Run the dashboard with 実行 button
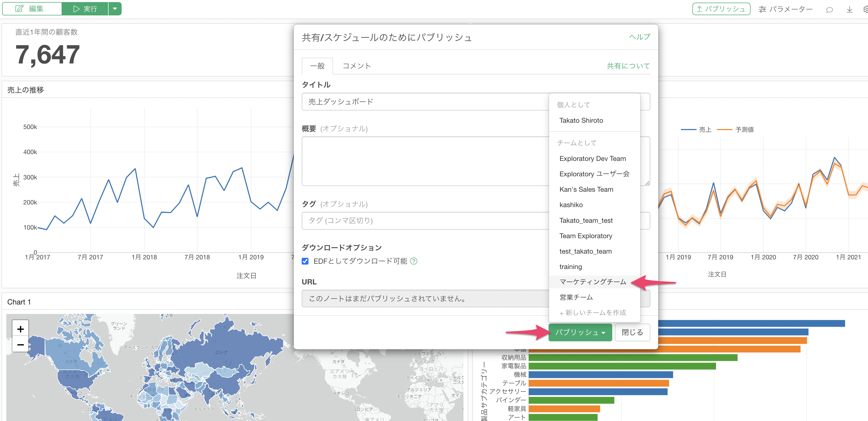The image size is (868, 421). click(85, 9)
